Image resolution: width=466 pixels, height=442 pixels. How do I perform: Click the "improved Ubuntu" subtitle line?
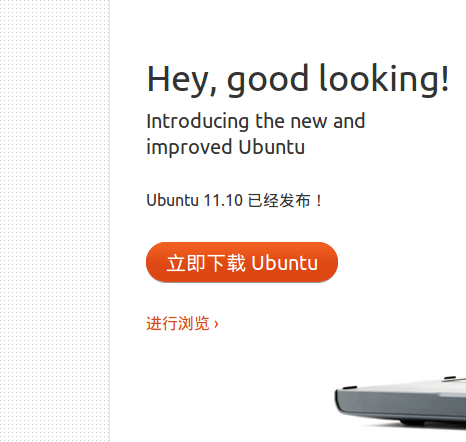coord(226,147)
